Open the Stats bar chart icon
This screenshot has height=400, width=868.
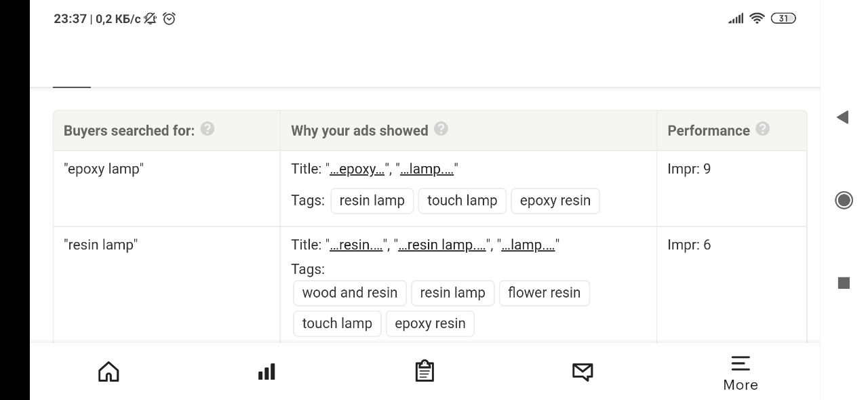point(267,372)
